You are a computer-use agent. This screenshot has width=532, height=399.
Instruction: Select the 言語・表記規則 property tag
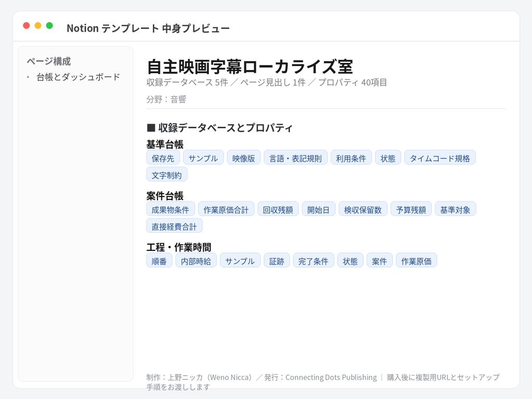click(296, 158)
